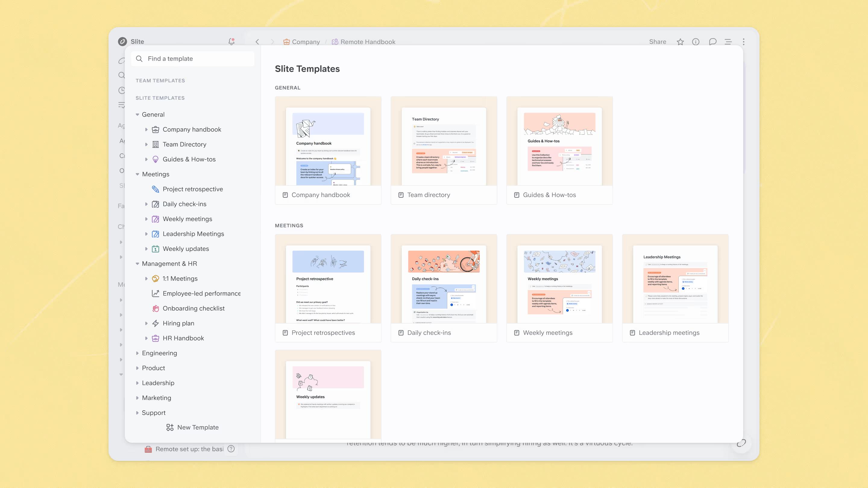The image size is (868, 488).
Task: Expand the Marketing category
Action: click(137, 398)
